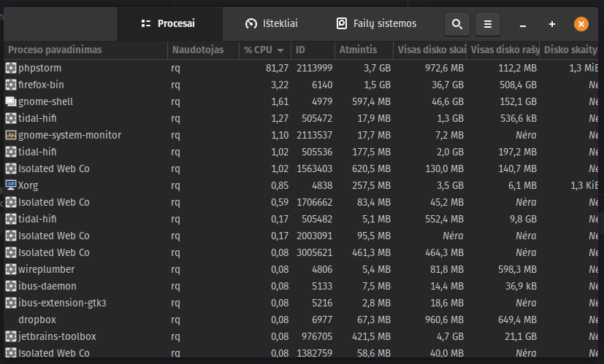Click process ID 2113999
The width and height of the screenshot is (604, 364).
(x=314, y=69)
